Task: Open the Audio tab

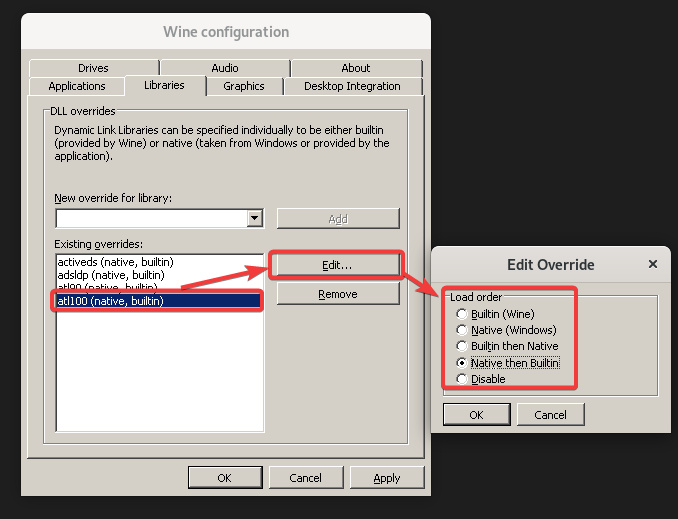Action: pos(225,68)
